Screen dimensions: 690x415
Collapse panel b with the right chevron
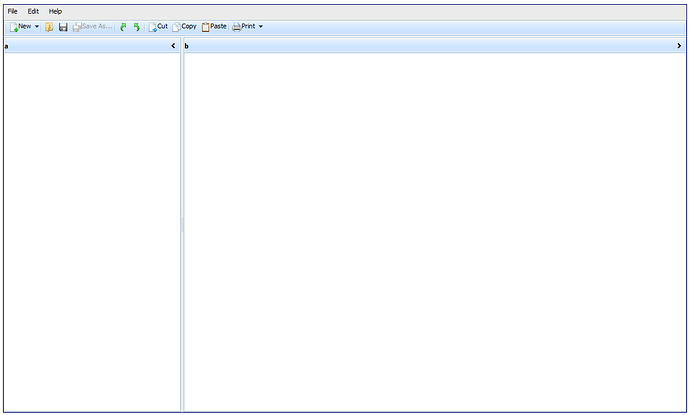pyautogui.click(x=679, y=46)
